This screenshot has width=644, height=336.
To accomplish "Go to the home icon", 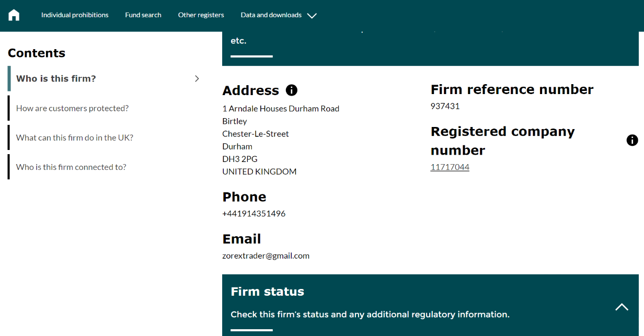I will [x=14, y=15].
